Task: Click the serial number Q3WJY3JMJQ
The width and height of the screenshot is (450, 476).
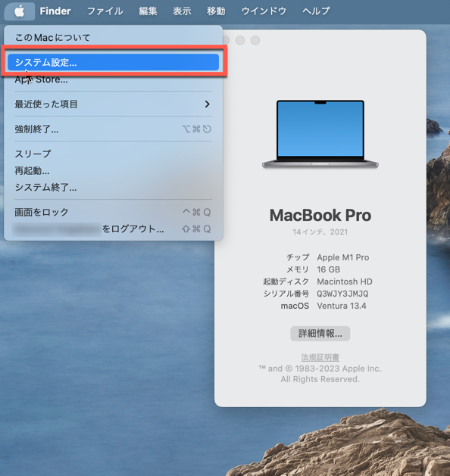Action: pyautogui.click(x=342, y=294)
